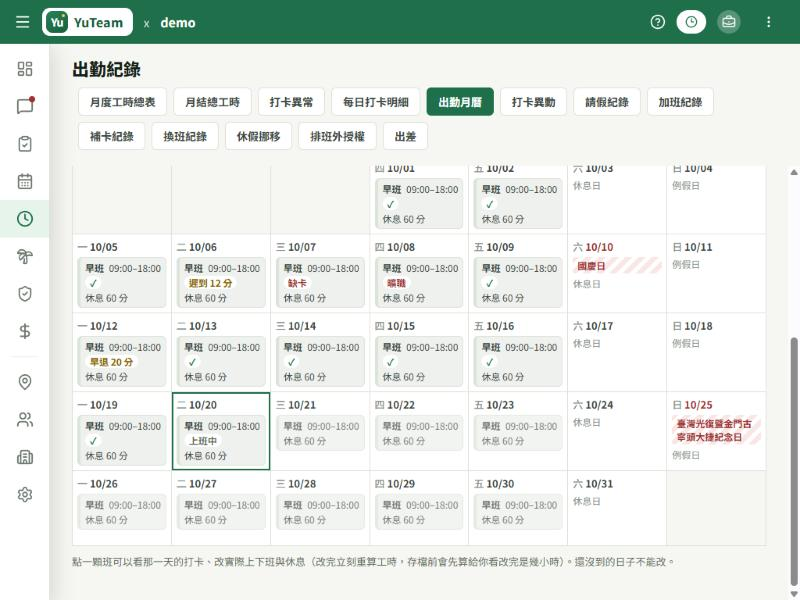Open the vertical three-dot menu
Screen dimensions: 800x600
[x=768, y=22]
